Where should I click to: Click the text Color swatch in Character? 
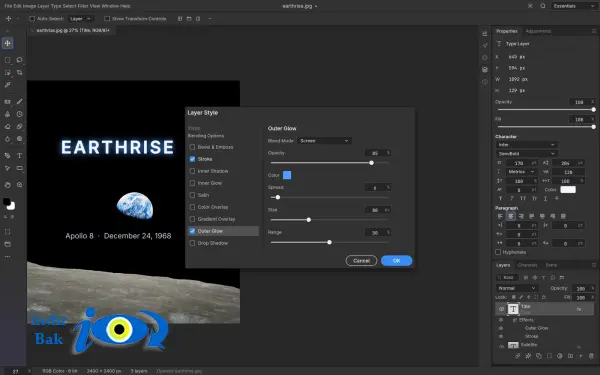point(568,189)
